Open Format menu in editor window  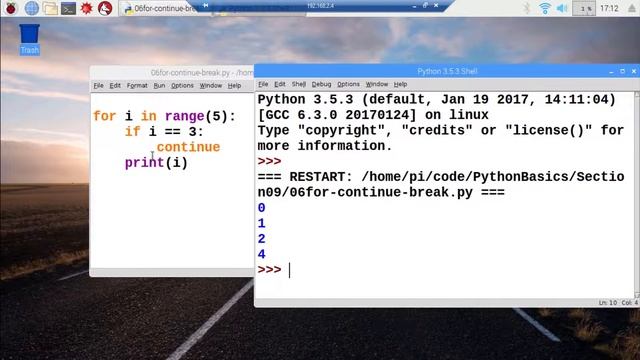tap(137, 85)
